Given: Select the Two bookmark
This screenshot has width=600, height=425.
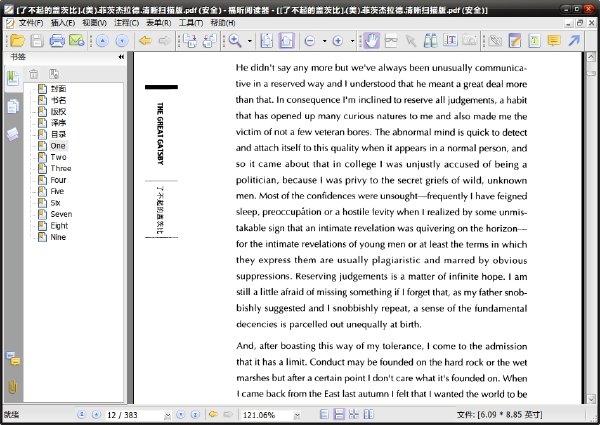Looking at the screenshot, I should (x=58, y=157).
